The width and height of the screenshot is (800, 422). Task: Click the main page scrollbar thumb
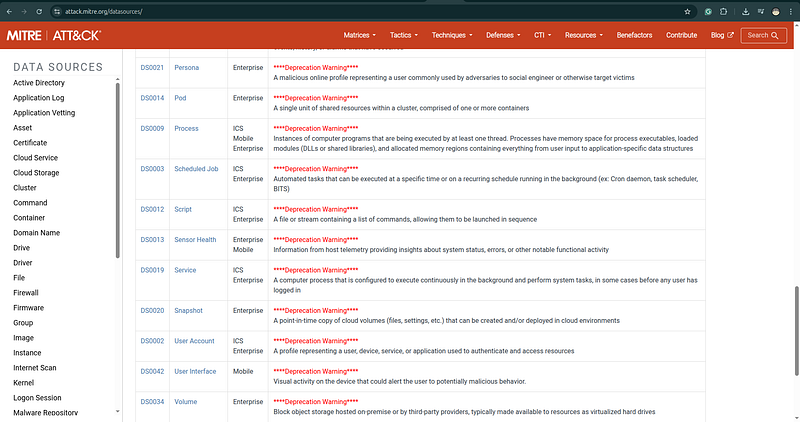(x=796, y=331)
